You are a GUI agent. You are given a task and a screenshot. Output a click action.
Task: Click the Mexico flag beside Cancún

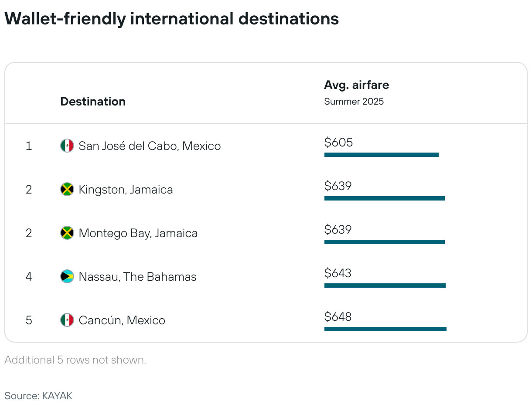(x=67, y=320)
